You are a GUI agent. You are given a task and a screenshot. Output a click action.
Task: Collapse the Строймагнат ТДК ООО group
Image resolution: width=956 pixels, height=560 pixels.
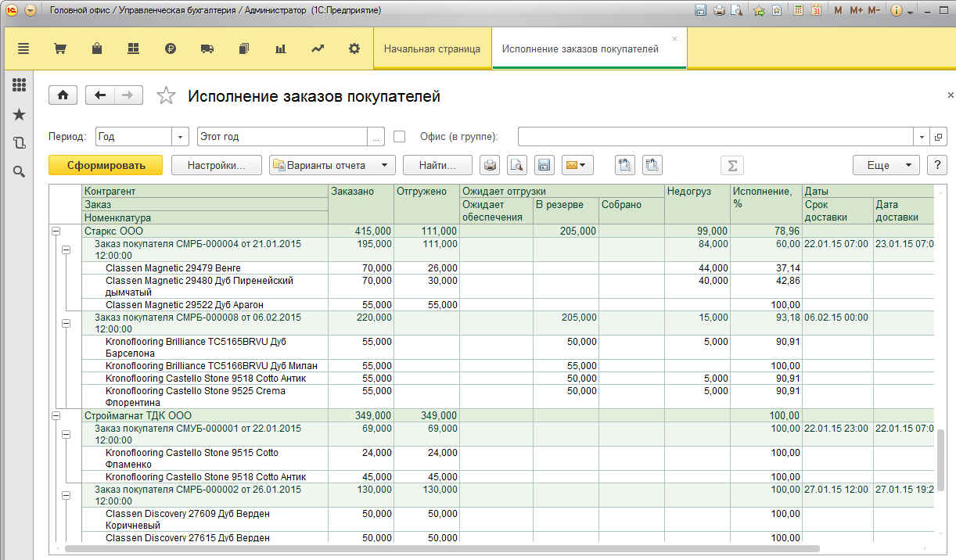point(56,416)
